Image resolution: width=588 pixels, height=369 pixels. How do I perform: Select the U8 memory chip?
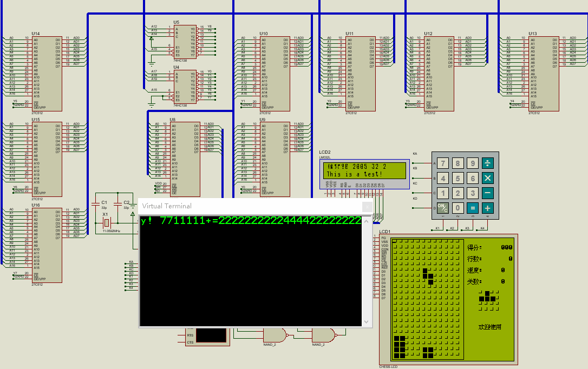point(185,159)
